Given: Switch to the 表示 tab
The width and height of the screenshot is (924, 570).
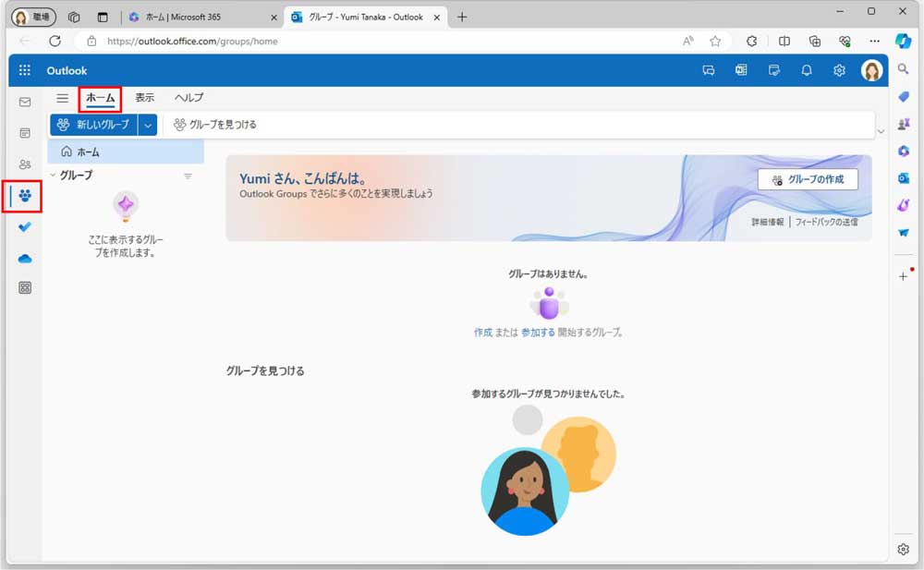Looking at the screenshot, I should coord(145,98).
